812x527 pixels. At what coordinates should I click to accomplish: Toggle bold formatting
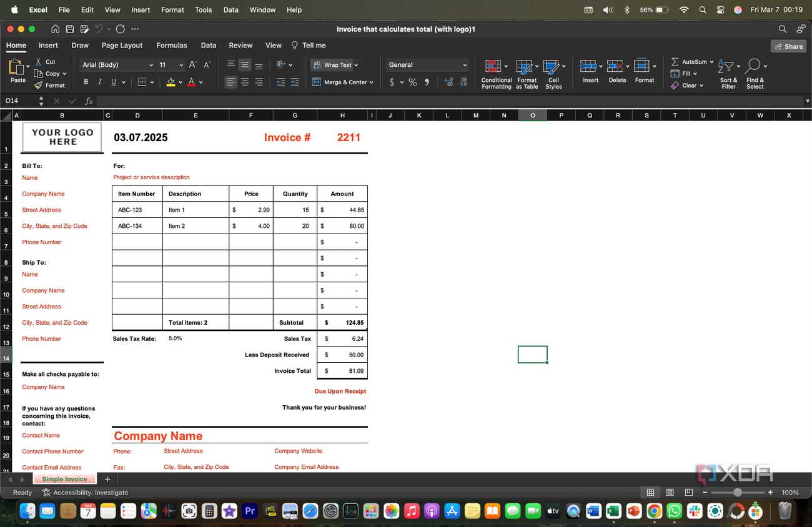(86, 82)
